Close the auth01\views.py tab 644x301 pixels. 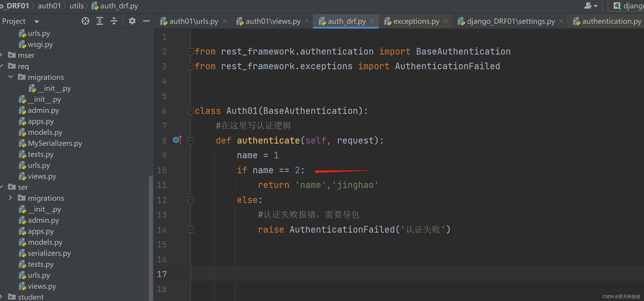(x=307, y=21)
